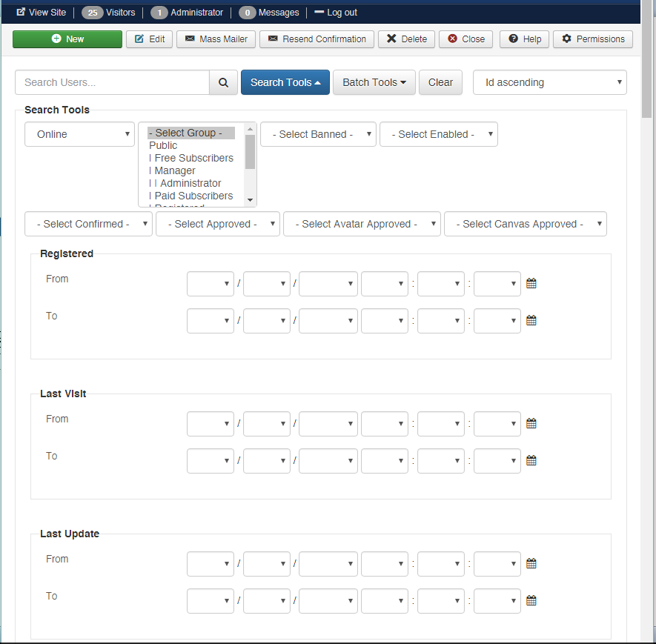The height and width of the screenshot is (644, 656).
Task: Open first date dropdown of Last Visit From
Action: coord(211,424)
